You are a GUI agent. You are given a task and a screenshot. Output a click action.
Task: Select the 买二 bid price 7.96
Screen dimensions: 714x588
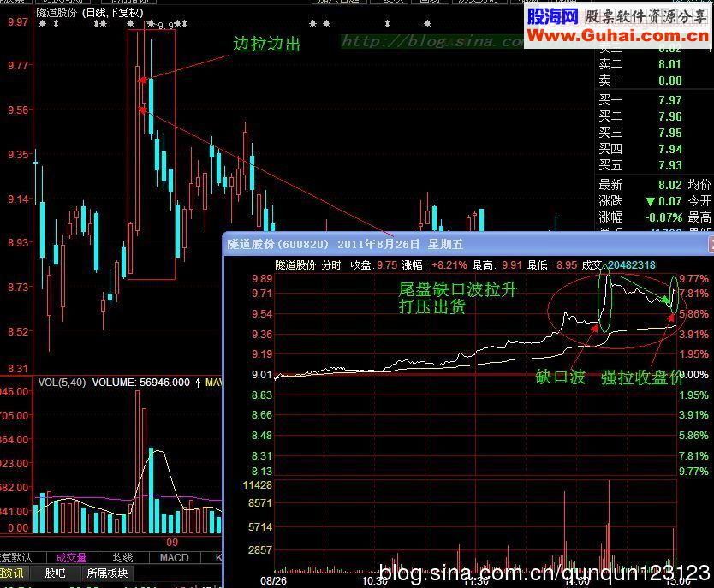pos(669,116)
